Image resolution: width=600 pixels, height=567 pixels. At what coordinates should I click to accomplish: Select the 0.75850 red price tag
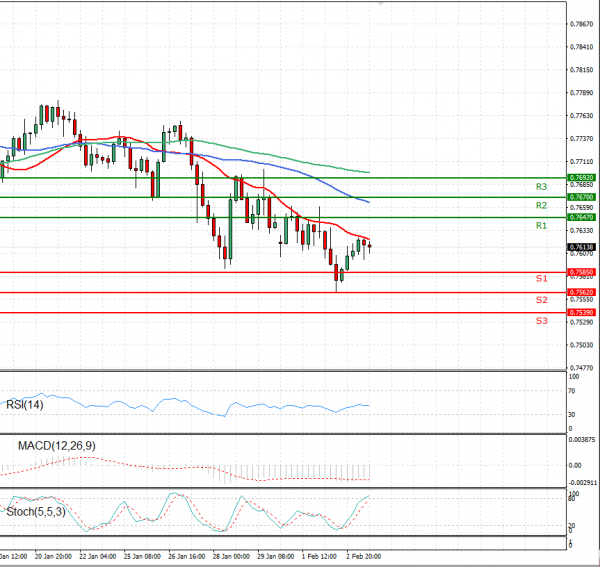click(581, 272)
